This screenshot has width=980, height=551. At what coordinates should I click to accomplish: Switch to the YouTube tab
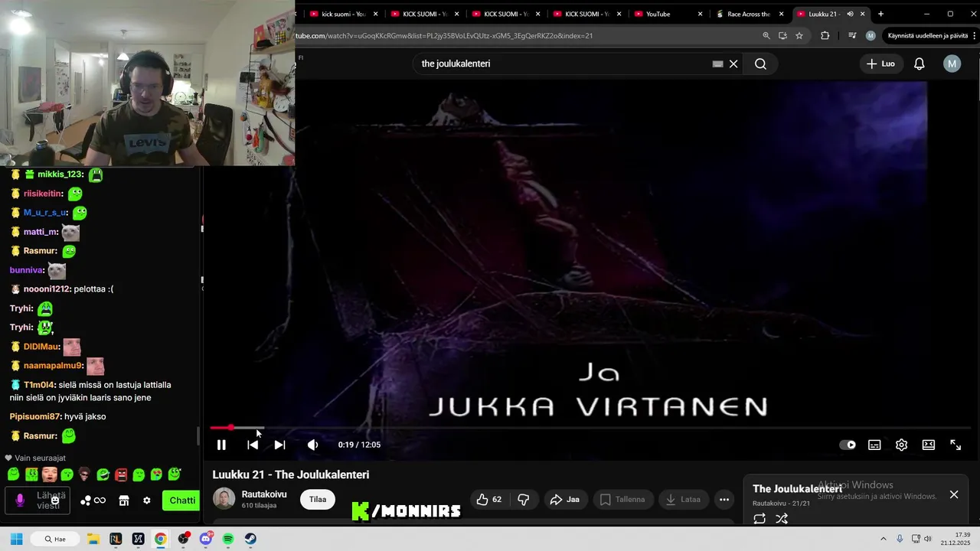click(x=668, y=14)
